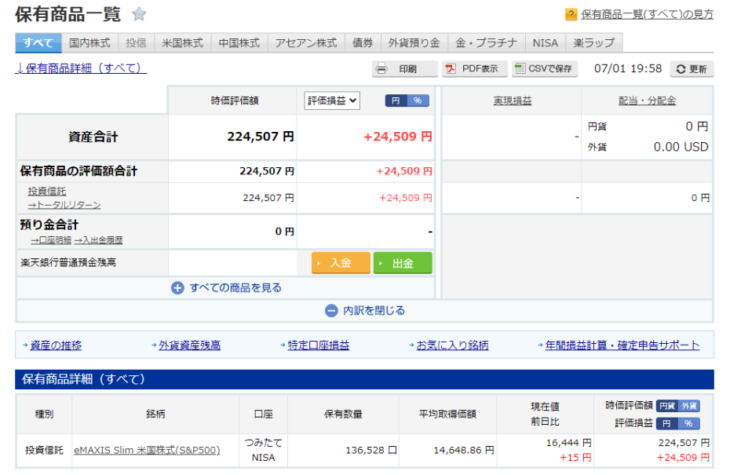Viewport: 730px width, 475px height.
Task: Click the help question mark icon
Action: [571, 14]
